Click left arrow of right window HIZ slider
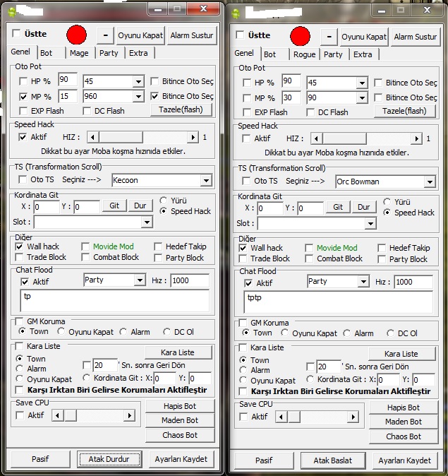Screen dimensions: 448x476 click(316, 138)
